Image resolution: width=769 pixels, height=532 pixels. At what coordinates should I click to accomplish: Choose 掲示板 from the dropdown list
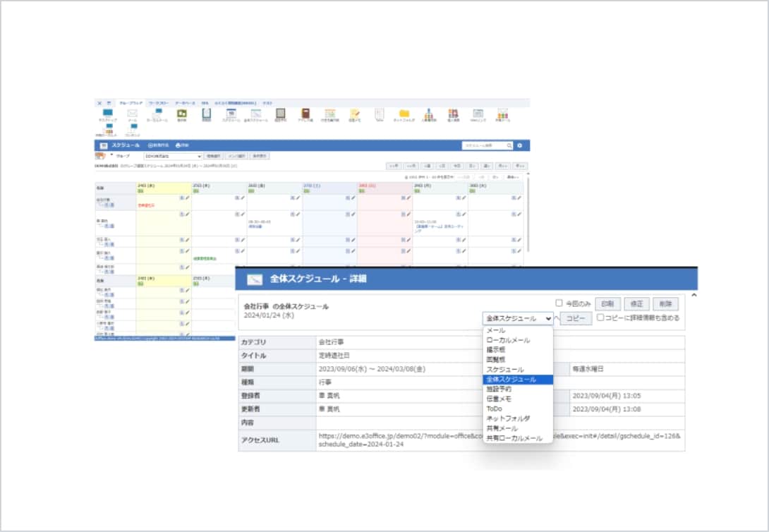pos(517,350)
